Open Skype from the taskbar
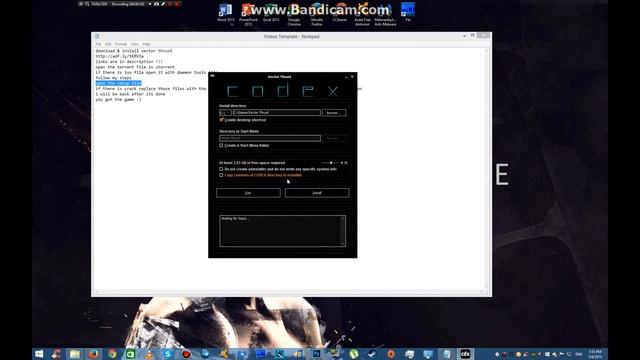The width and height of the screenshot is (640, 360). 168,354
